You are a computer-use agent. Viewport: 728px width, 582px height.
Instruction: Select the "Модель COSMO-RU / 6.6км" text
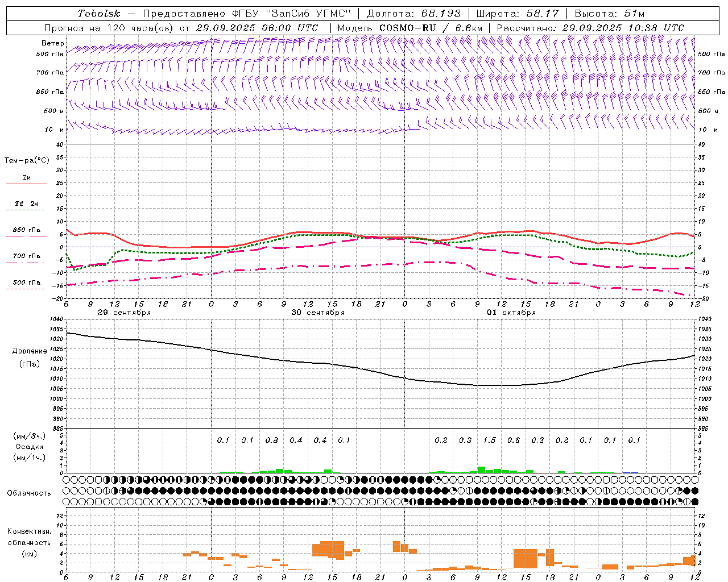click(x=410, y=28)
